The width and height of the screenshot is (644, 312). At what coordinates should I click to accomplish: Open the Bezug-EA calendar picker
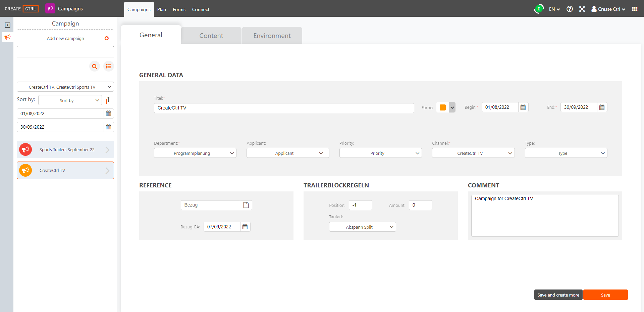245,227
